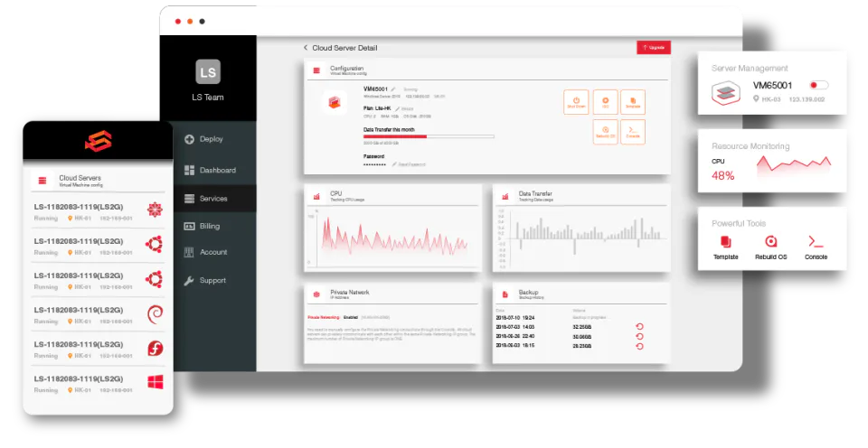868x448 pixels.
Task: Click the Rebuild OS button in Configuration panel
Action: pyautogui.click(x=605, y=132)
